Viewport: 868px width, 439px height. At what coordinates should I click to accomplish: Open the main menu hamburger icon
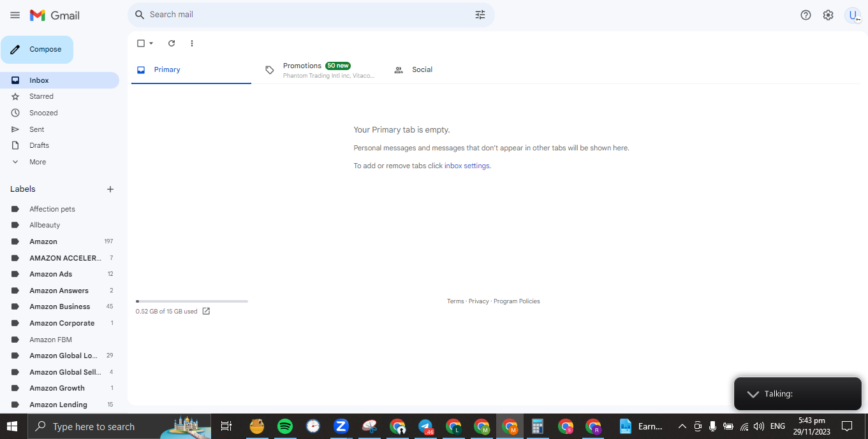(15, 15)
